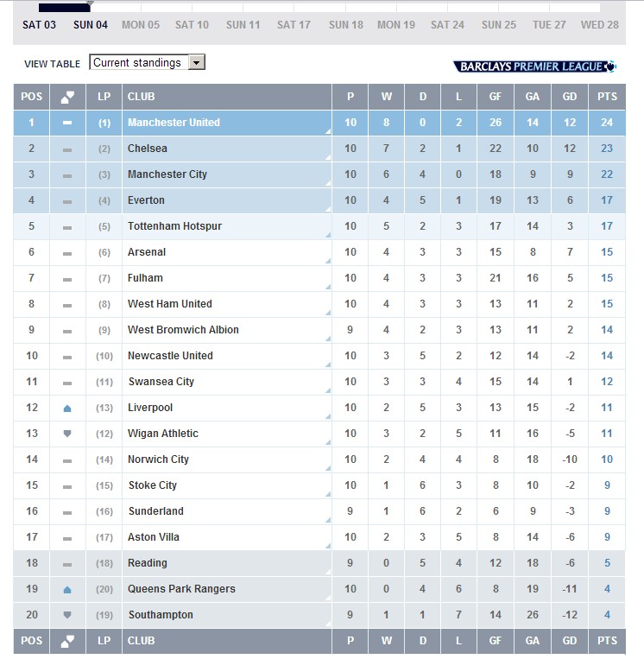Click the GD column header at top
This screenshot has height=659, width=644.
pos(570,97)
